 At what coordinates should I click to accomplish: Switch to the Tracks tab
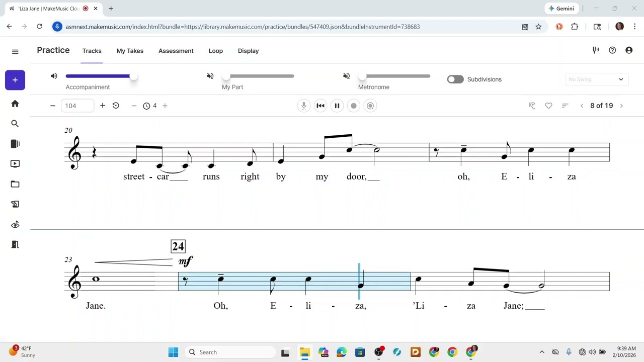[x=92, y=51]
